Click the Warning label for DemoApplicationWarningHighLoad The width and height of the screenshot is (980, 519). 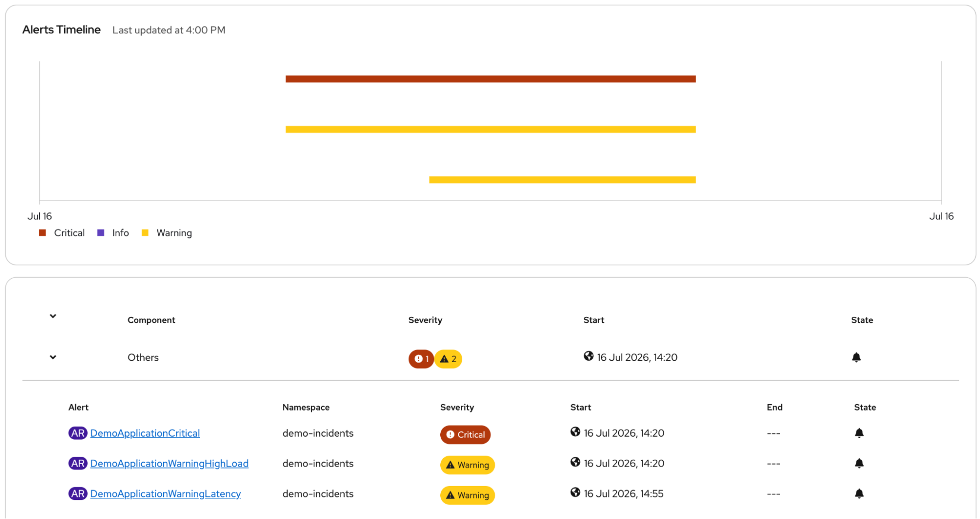[468, 465]
